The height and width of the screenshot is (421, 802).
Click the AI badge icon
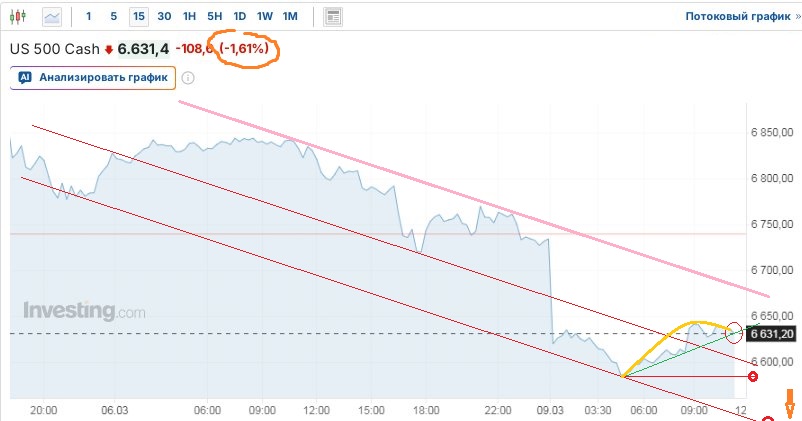point(25,77)
